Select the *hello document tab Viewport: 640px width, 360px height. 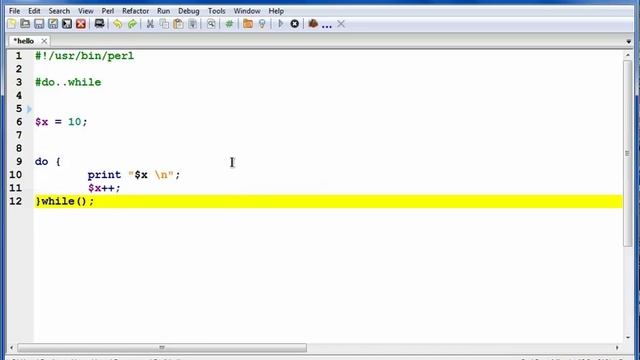pyautogui.click(x=24, y=41)
